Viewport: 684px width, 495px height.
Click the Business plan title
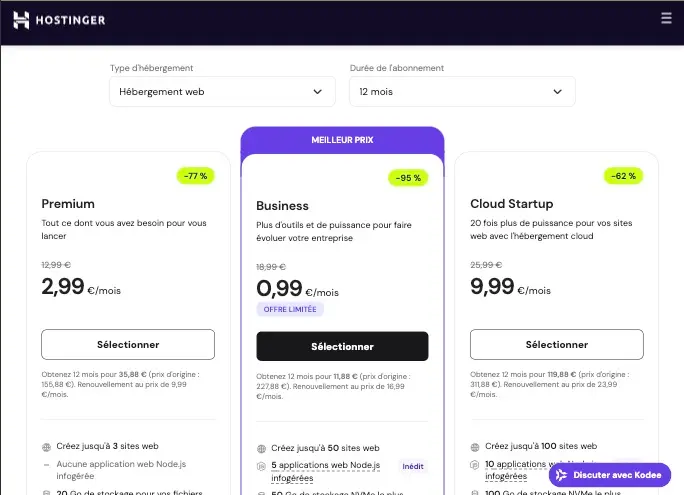[282, 205]
